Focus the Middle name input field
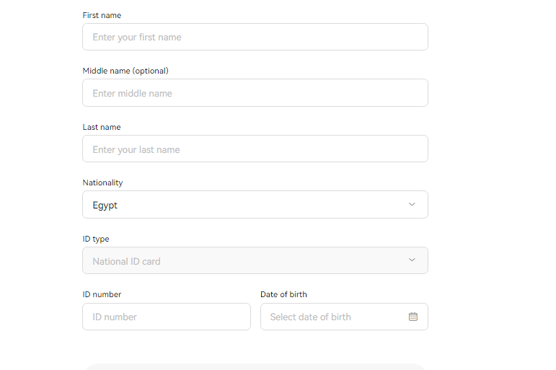556x370 pixels. 255,93
